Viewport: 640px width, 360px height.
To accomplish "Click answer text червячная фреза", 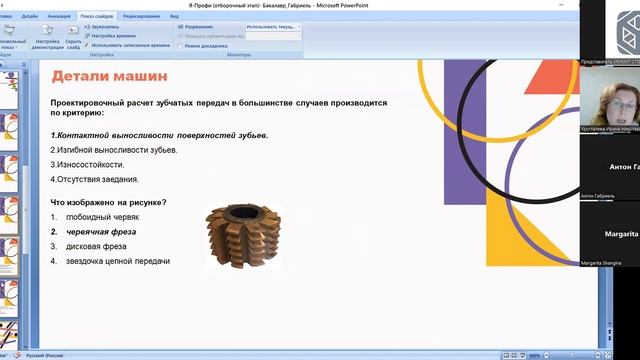I will point(101,232).
